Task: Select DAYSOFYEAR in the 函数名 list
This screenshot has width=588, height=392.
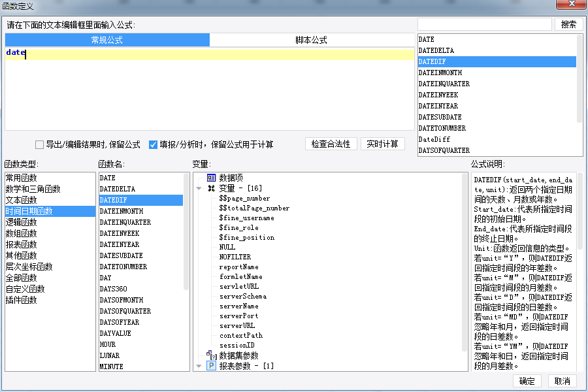Action: [x=141, y=322]
